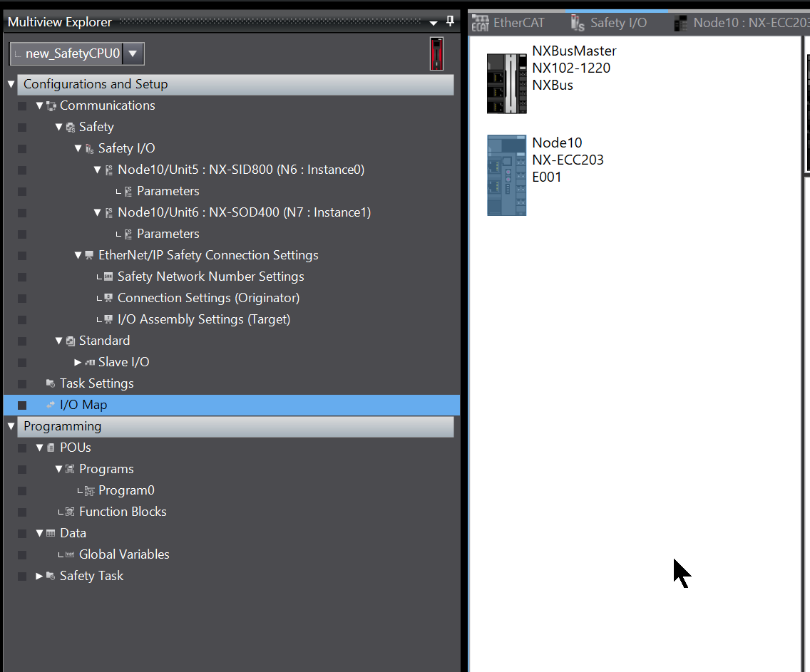The width and height of the screenshot is (810, 672).
Task: Click EtherNet/IP Safety Connection Settings icon
Action: tap(89, 255)
